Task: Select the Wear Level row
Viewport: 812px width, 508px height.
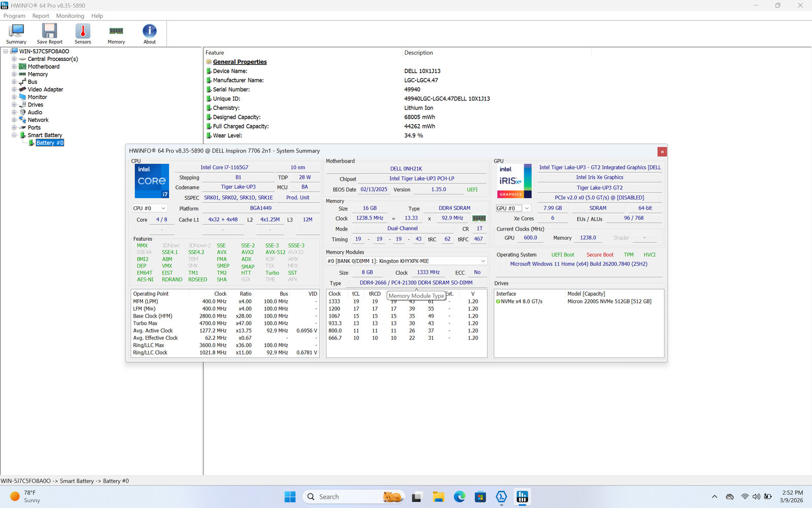Action: pos(314,136)
